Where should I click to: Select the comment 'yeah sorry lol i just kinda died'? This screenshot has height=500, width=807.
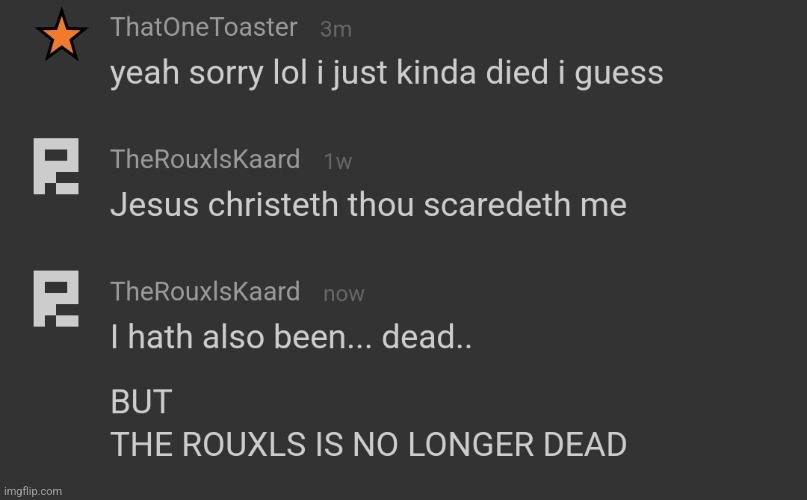[387, 73]
